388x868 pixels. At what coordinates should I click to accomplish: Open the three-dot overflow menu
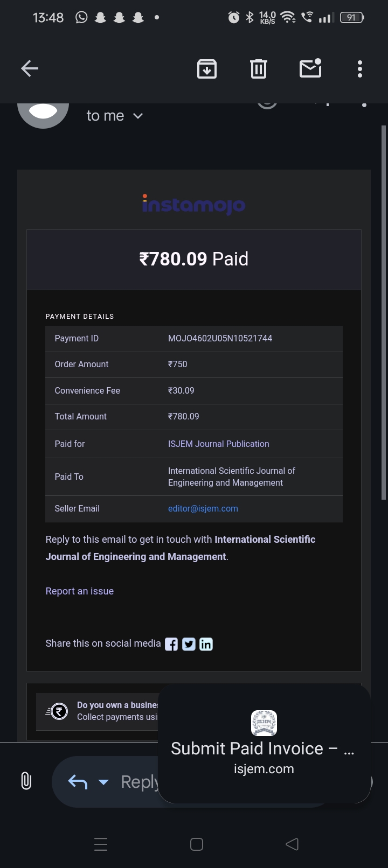click(360, 69)
